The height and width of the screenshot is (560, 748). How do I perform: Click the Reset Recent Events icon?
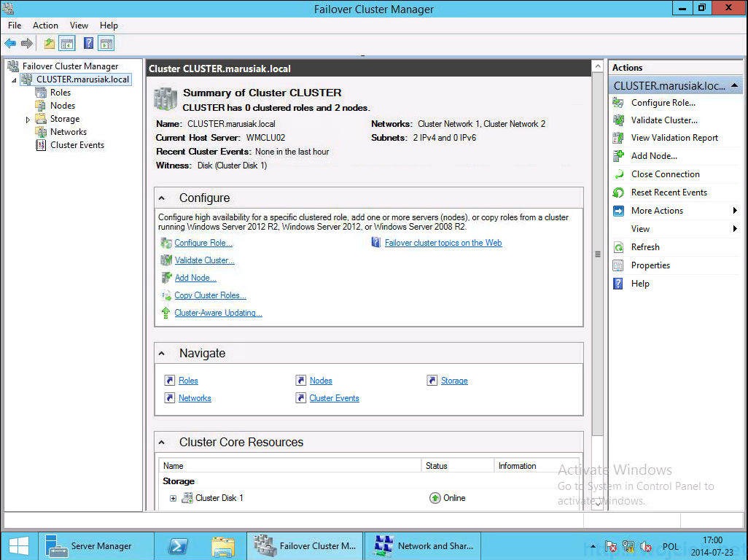click(x=619, y=192)
